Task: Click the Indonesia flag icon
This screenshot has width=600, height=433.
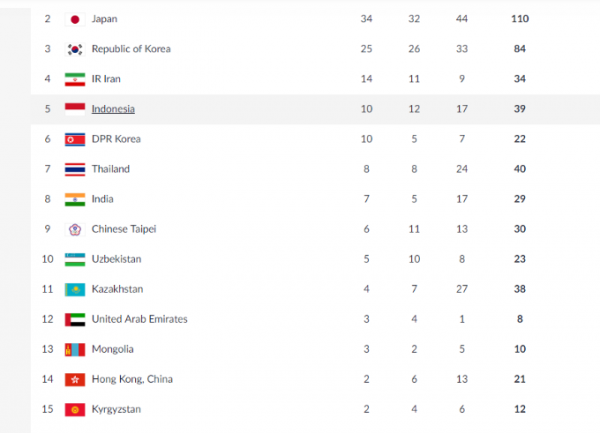Action: 74,109
